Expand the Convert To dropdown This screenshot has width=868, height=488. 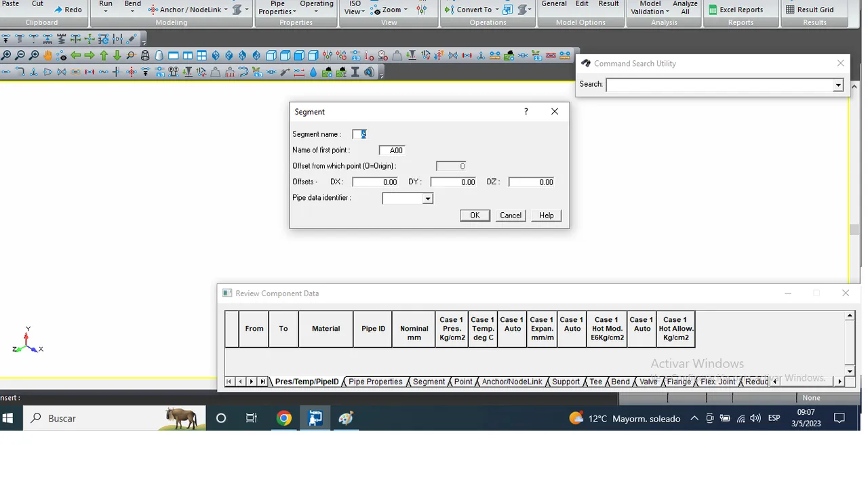pyautogui.click(x=496, y=9)
